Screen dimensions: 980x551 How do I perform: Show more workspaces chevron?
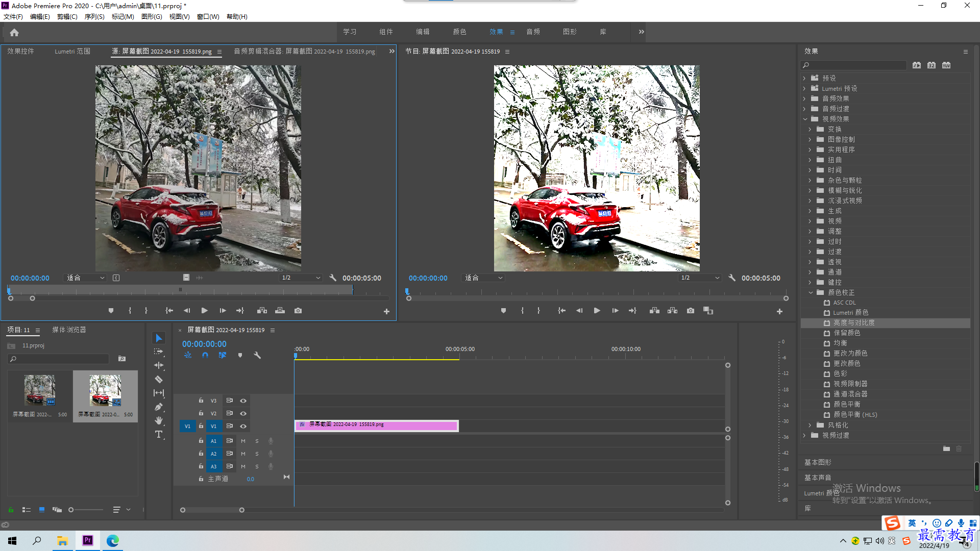click(x=641, y=32)
